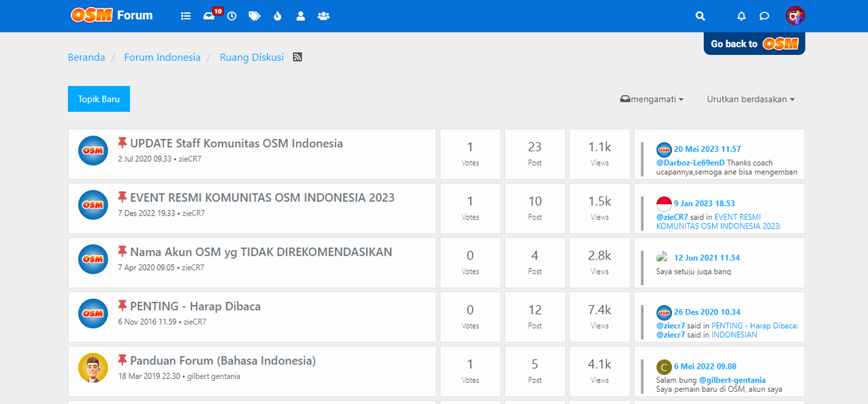Click the Topik Baru button
The image size is (868, 404).
[x=99, y=99]
